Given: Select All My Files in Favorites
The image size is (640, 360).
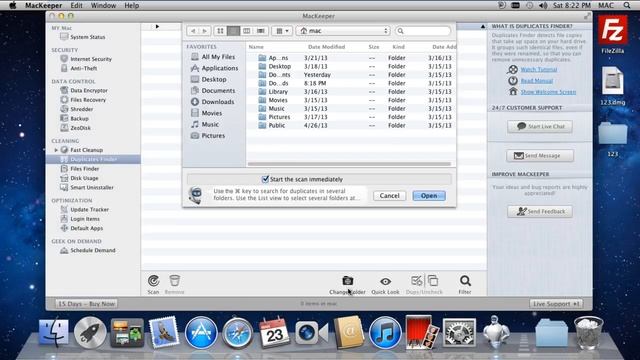Looking at the screenshot, I should pyautogui.click(x=213, y=57).
